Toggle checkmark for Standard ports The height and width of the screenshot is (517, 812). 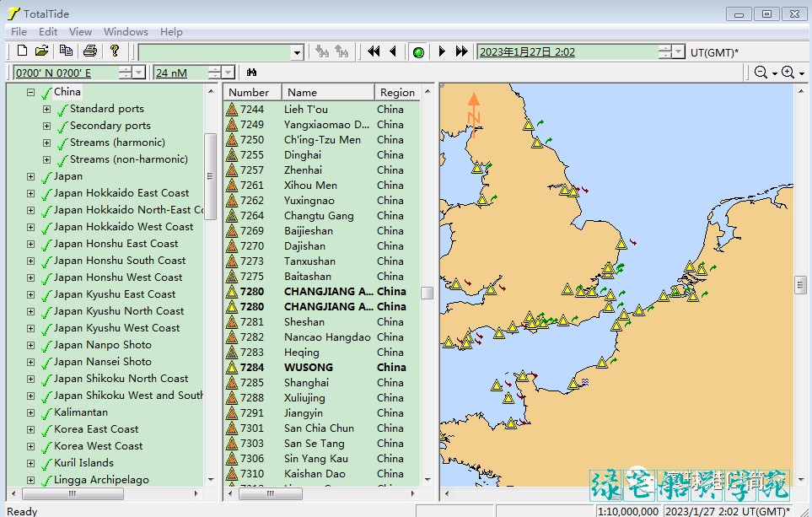62,110
